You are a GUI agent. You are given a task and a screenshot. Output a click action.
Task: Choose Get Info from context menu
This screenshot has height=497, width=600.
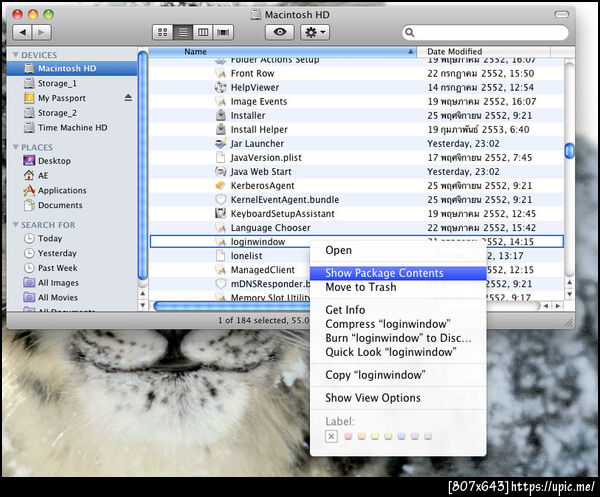pyautogui.click(x=398, y=310)
